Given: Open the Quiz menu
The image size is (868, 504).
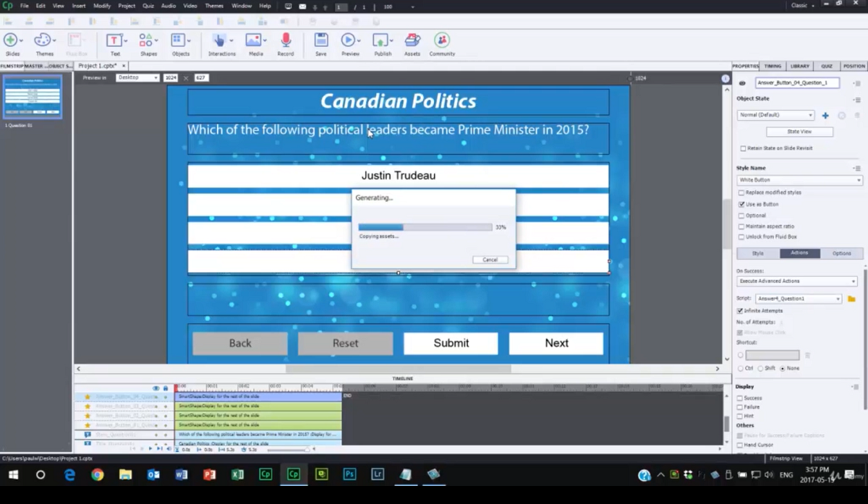Looking at the screenshot, I should [148, 6].
